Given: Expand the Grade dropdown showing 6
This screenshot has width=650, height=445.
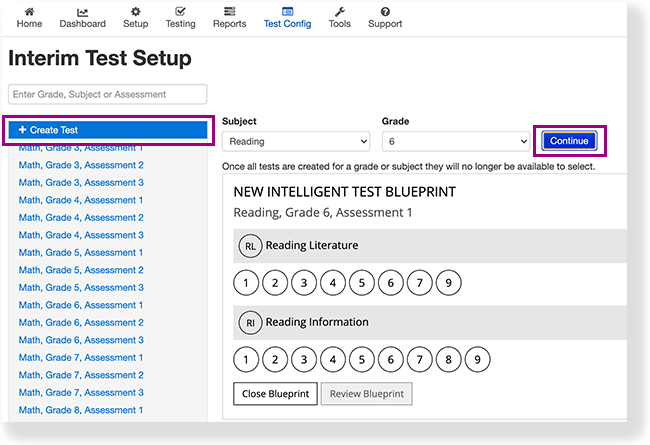Looking at the screenshot, I should tap(456, 141).
